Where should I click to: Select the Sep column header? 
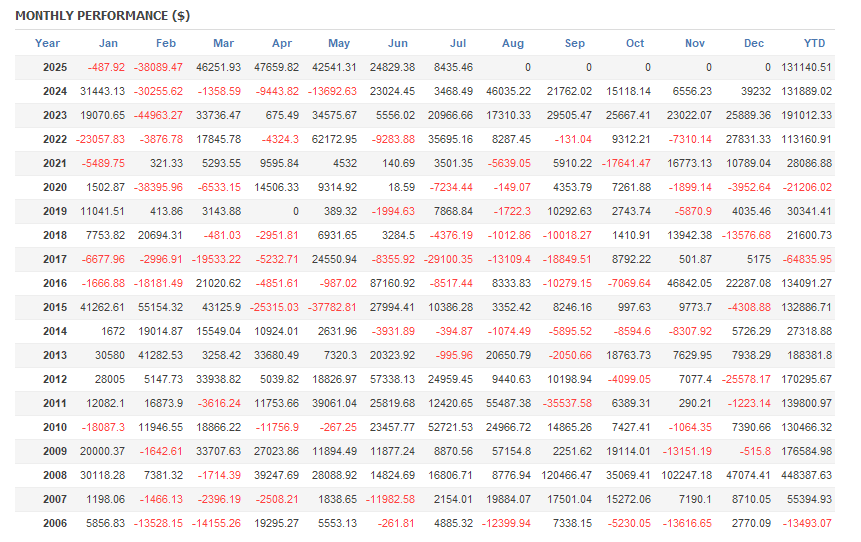pos(575,43)
